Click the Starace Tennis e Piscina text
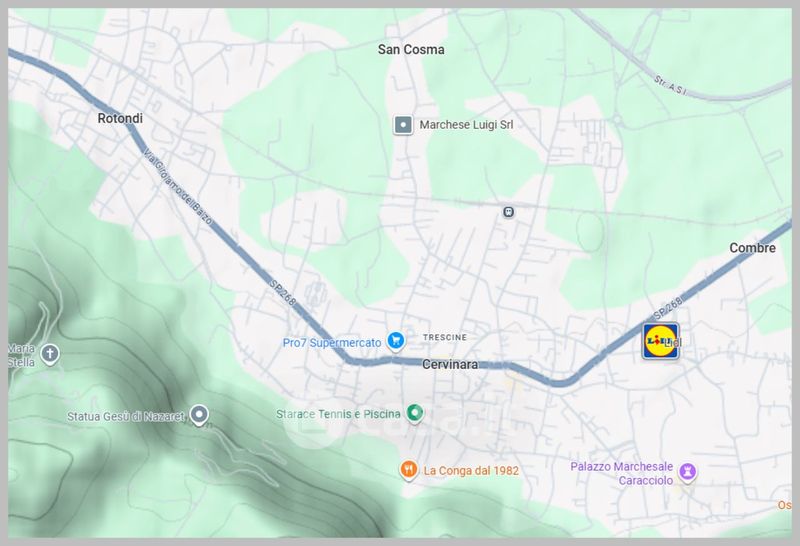 [x=338, y=414]
